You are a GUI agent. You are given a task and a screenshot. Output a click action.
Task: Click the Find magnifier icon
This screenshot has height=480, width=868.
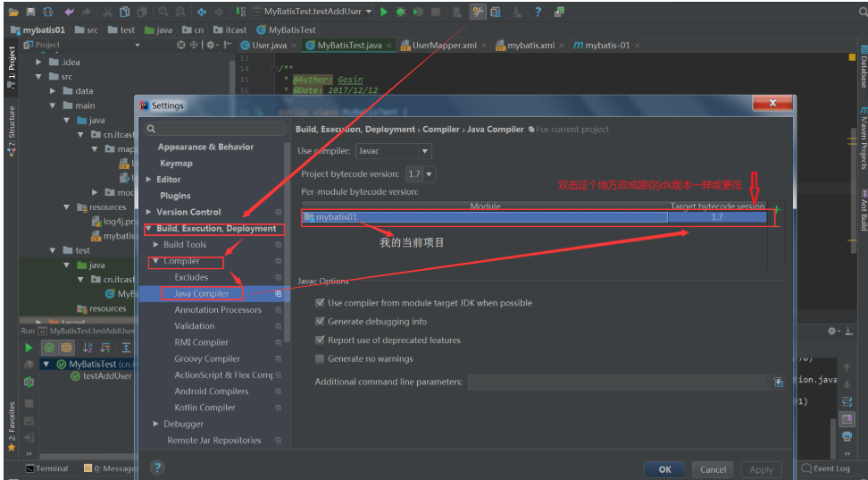tap(163, 12)
